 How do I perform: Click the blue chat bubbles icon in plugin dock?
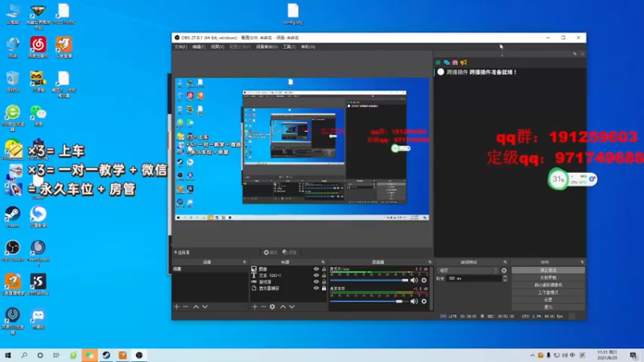coord(447,63)
